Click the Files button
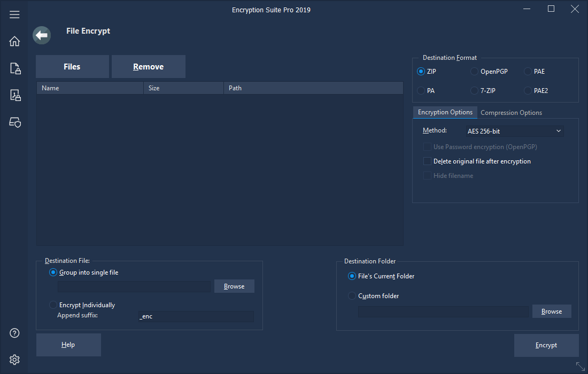The width and height of the screenshot is (588, 374). coord(72,67)
